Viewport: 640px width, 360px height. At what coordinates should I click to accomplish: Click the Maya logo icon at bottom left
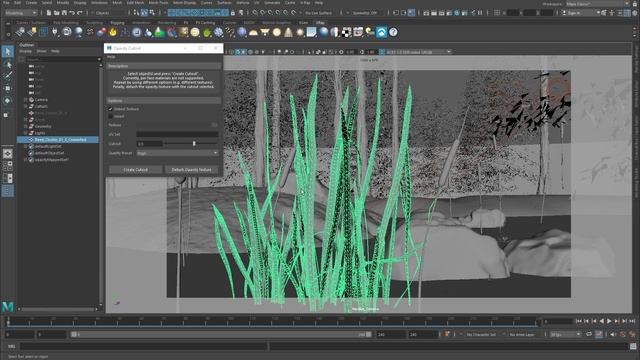tap(8, 306)
